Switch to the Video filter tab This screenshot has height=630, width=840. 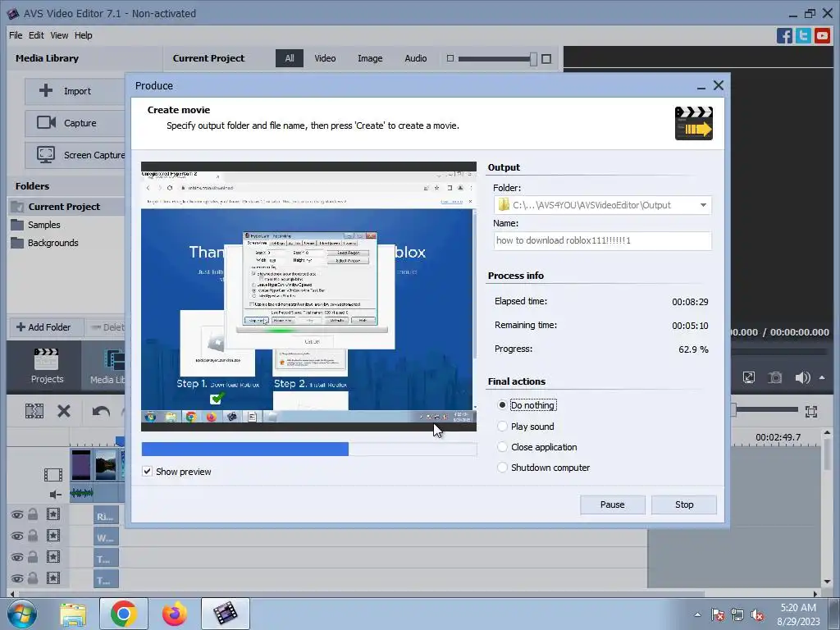point(325,58)
